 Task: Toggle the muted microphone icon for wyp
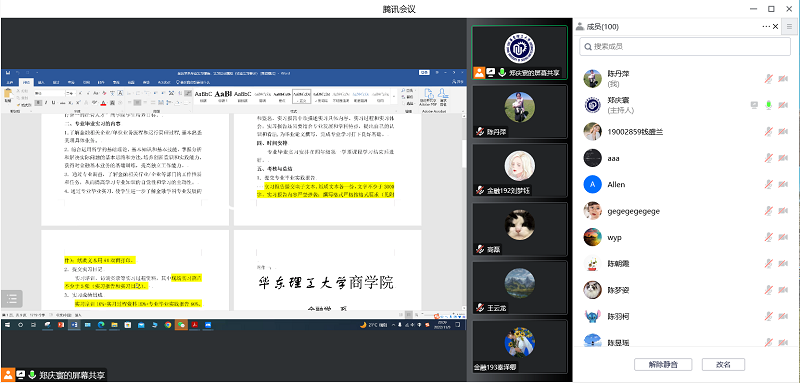(768, 237)
